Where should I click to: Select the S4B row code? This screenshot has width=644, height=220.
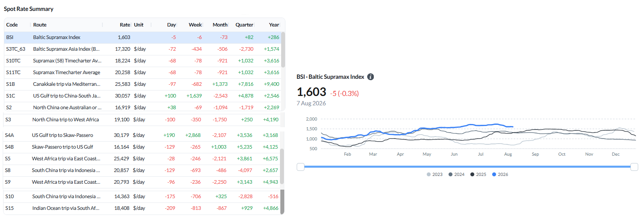9,147
